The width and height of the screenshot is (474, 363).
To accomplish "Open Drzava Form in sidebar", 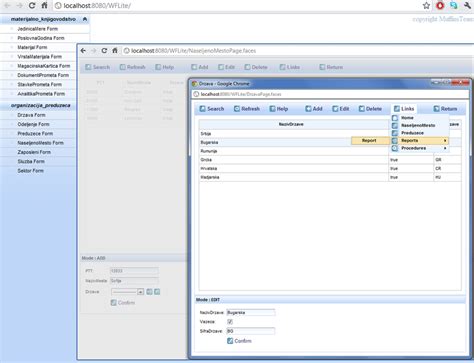I will click(31, 115).
